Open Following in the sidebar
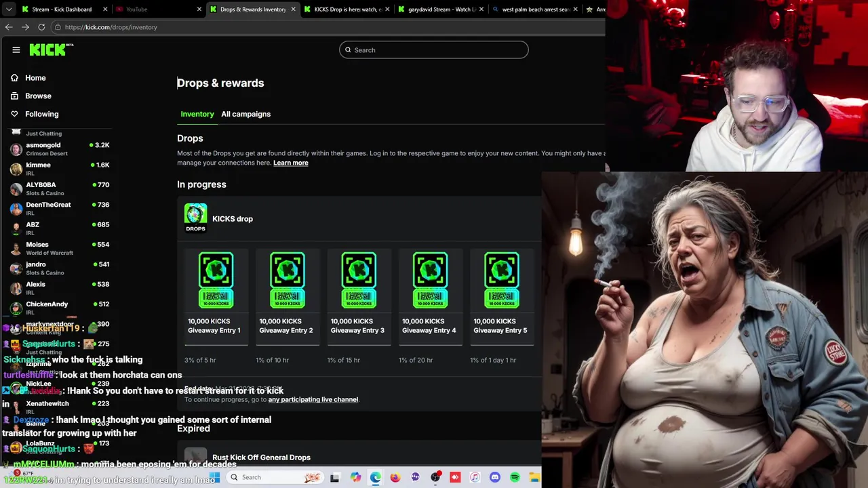This screenshot has height=488, width=868. (x=35, y=114)
